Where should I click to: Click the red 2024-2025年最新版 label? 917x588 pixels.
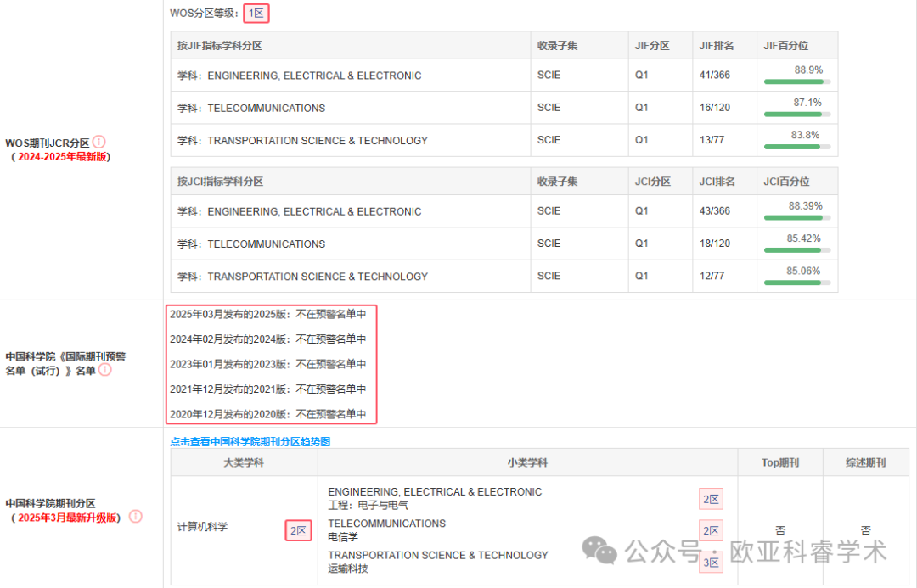tap(59, 155)
